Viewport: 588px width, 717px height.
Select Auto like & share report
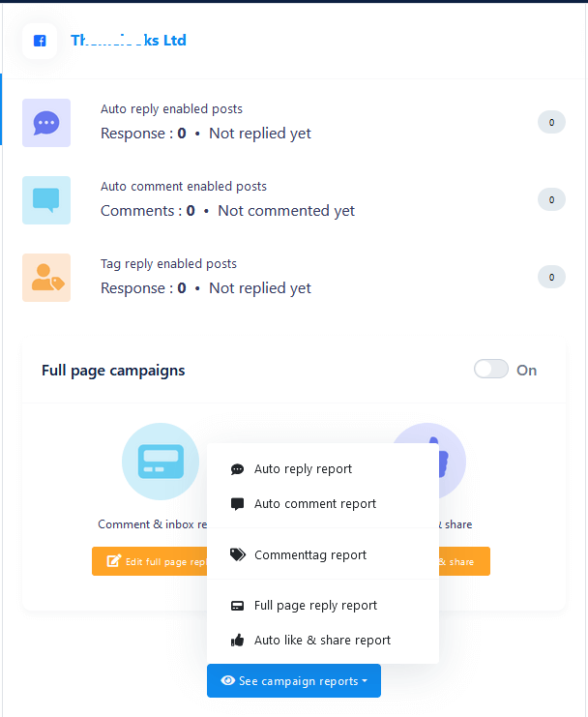point(322,641)
